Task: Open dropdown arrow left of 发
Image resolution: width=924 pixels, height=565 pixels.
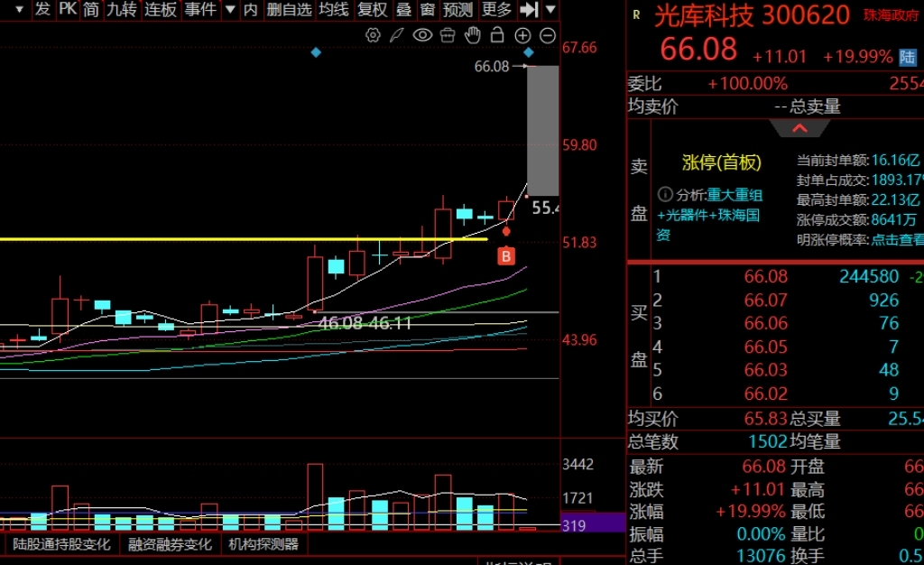Action: [20, 9]
